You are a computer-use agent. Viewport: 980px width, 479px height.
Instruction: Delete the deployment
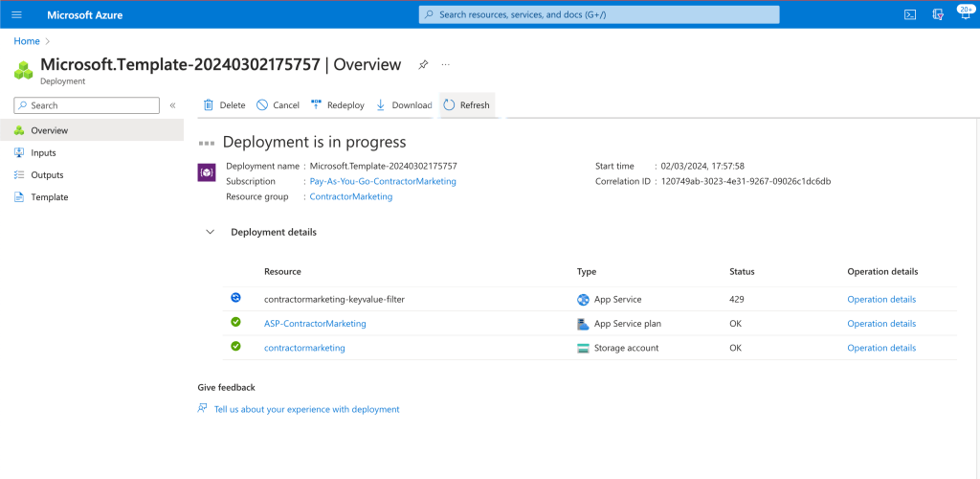pyautogui.click(x=224, y=105)
